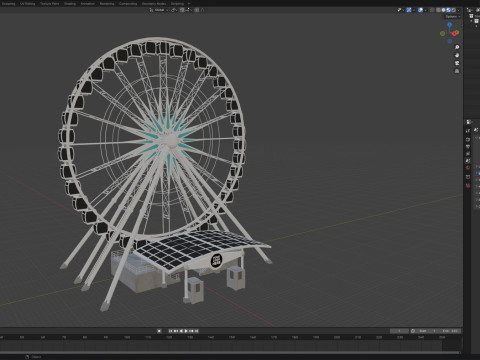The width and height of the screenshot is (480, 360).
Task: Switch to the Scripting workspace tab
Action: click(x=177, y=4)
